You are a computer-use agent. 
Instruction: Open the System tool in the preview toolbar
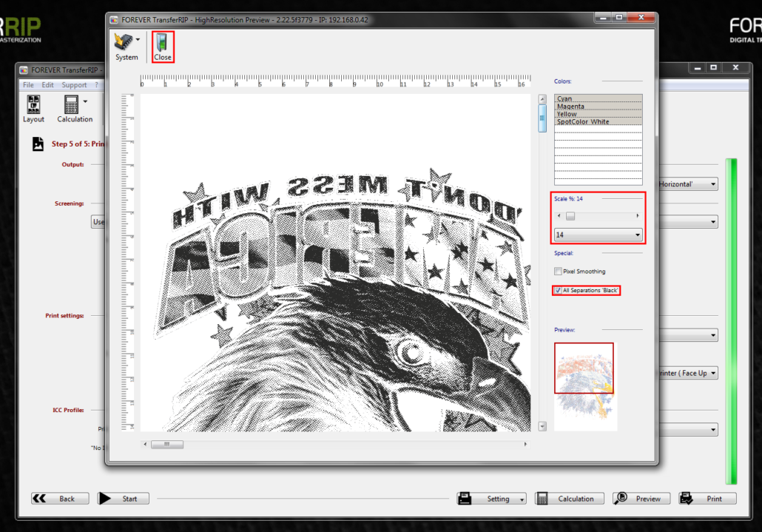click(x=127, y=47)
